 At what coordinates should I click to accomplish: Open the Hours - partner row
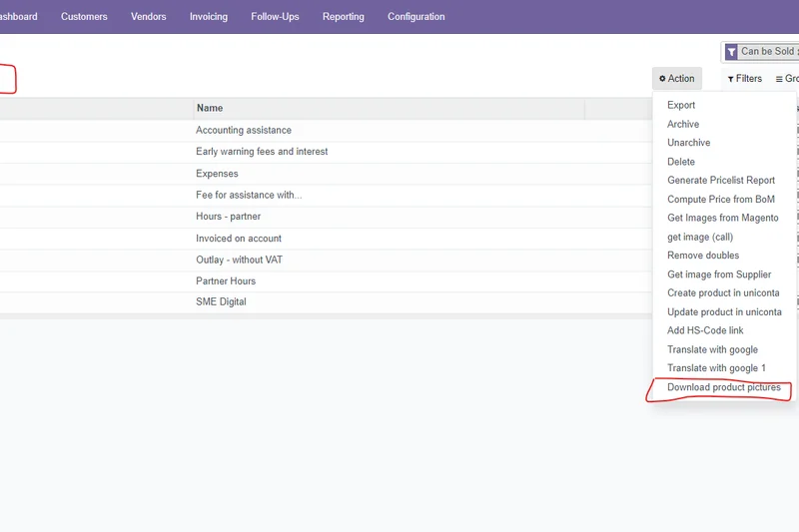click(327, 217)
